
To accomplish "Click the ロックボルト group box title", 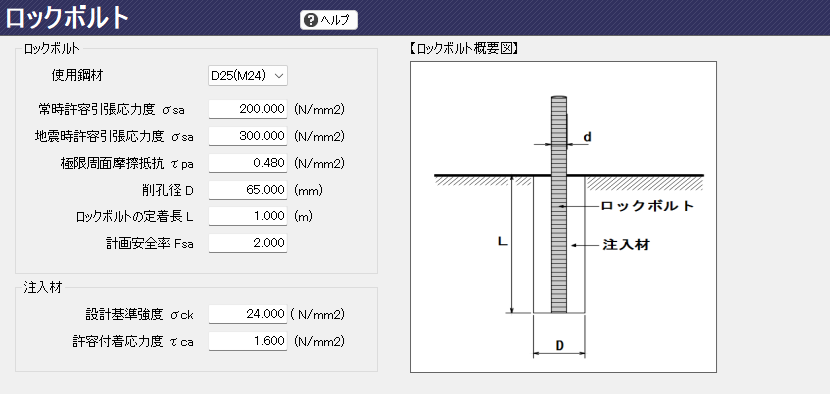I will [x=52, y=49].
